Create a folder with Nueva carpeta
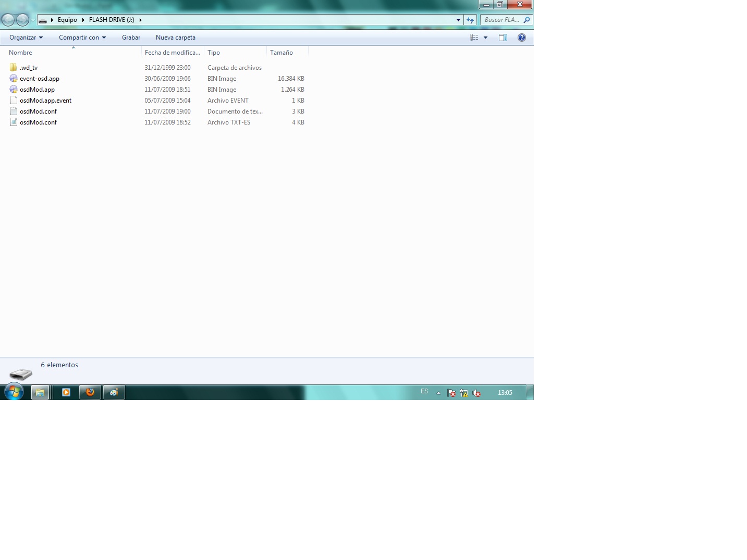Viewport: 747px width, 560px height. (x=176, y=38)
